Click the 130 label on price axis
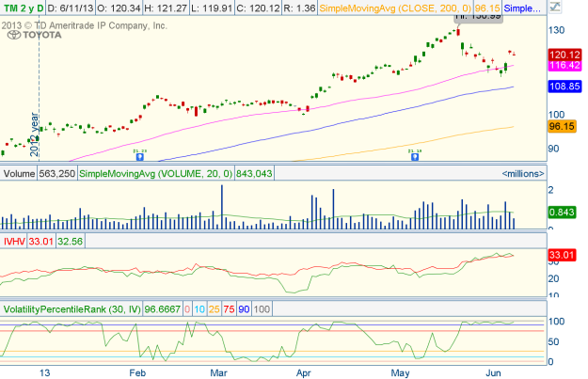588x379 pixels. click(x=557, y=30)
